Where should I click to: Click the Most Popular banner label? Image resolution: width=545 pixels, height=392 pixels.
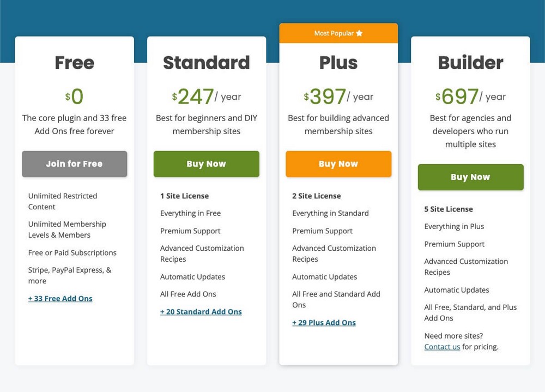pyautogui.click(x=334, y=33)
